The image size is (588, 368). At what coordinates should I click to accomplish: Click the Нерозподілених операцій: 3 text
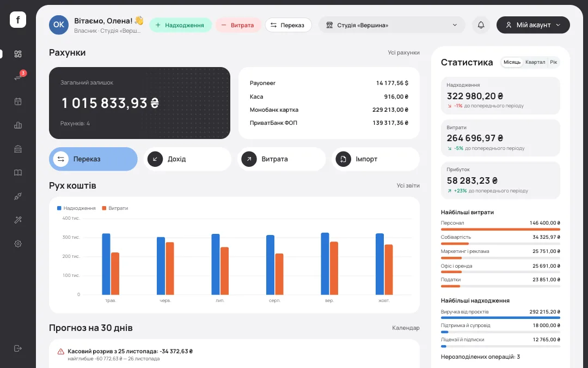pos(480,357)
